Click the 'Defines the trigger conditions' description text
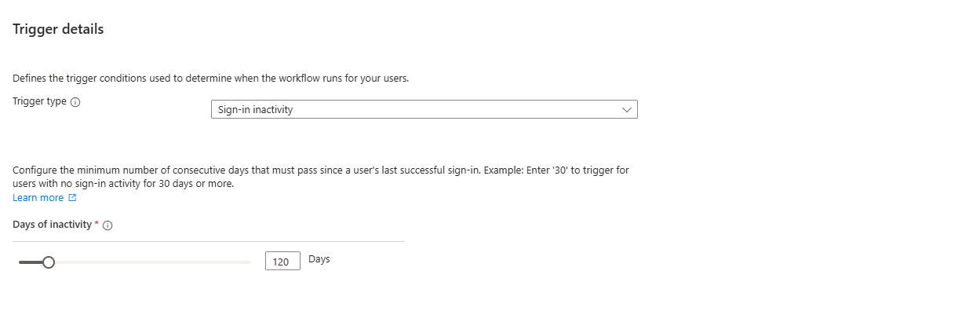This screenshot has height=326, width=980. [210, 79]
